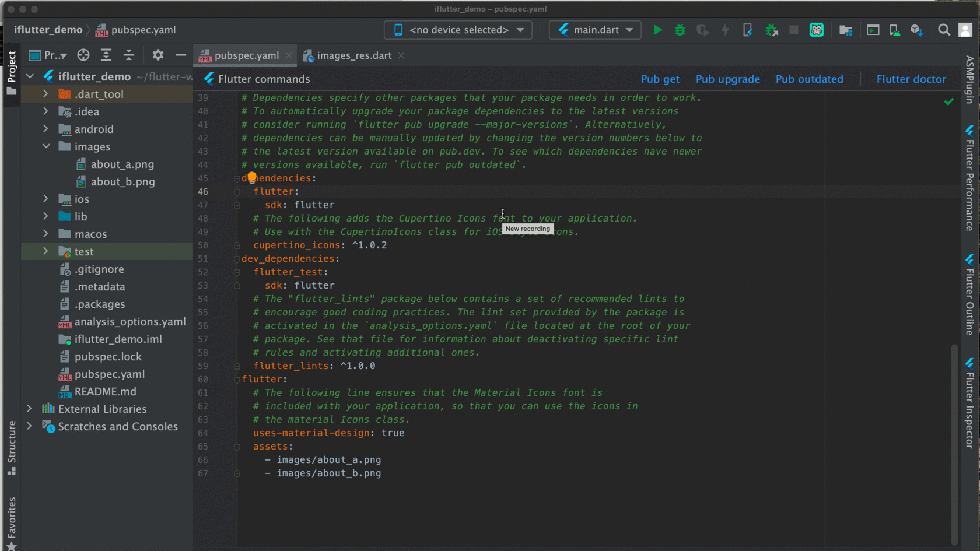The width and height of the screenshot is (980, 551).
Task: Open the Flutter Inspector side tab
Action: coord(970,403)
